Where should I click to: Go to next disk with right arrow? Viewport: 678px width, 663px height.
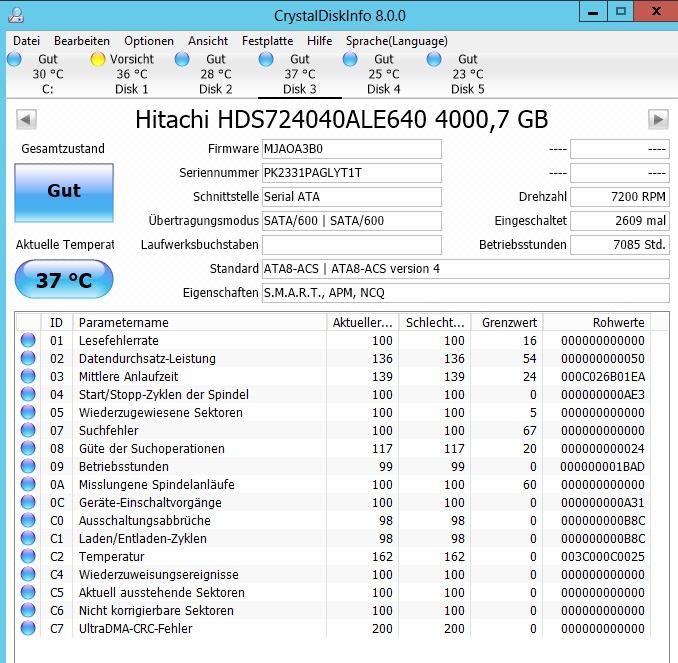(658, 119)
